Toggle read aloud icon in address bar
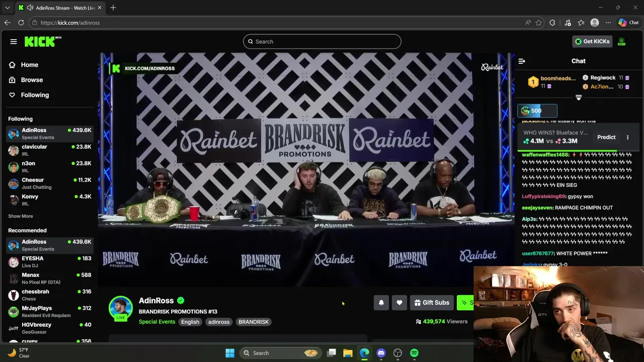This screenshot has width=644, height=362. pyautogui.click(x=528, y=23)
